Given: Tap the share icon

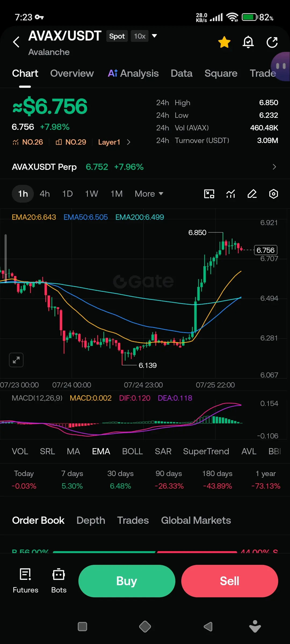Looking at the screenshot, I should (x=272, y=42).
